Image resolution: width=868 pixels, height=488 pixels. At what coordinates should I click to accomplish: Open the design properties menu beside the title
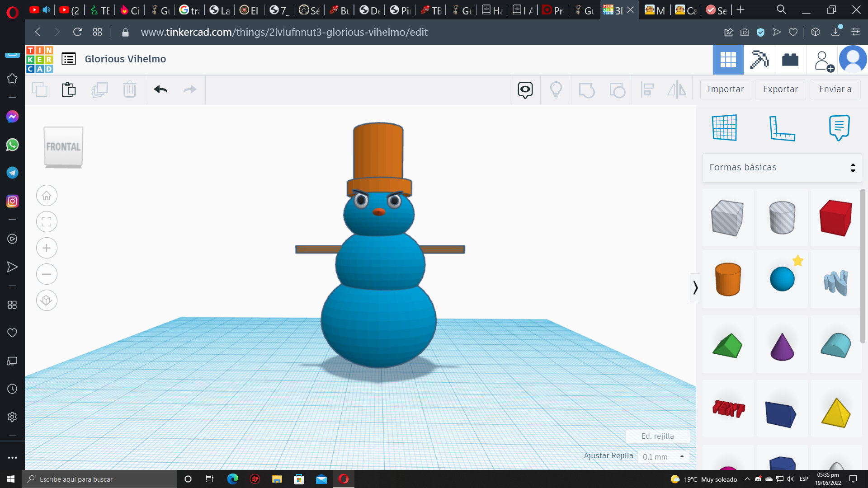(68, 59)
